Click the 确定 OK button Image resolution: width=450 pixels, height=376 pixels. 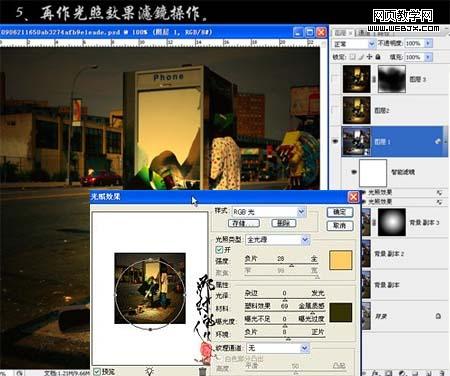[339, 212]
